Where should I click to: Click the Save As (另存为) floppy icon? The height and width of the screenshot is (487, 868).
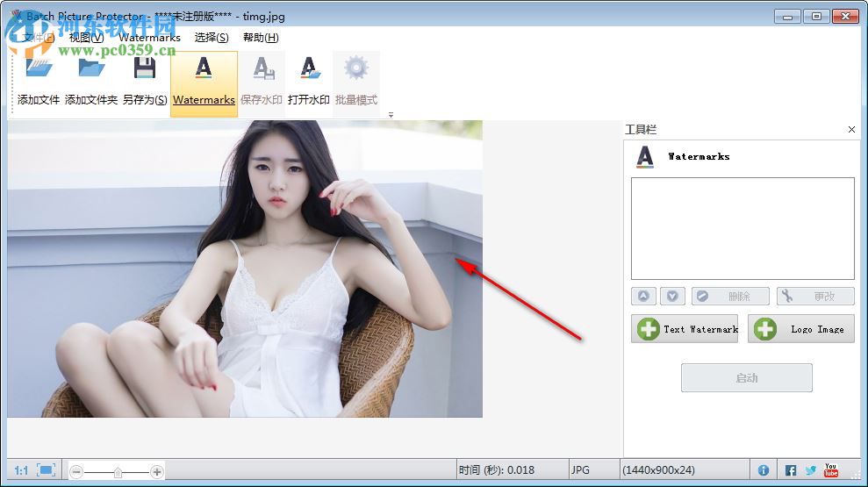coord(145,68)
